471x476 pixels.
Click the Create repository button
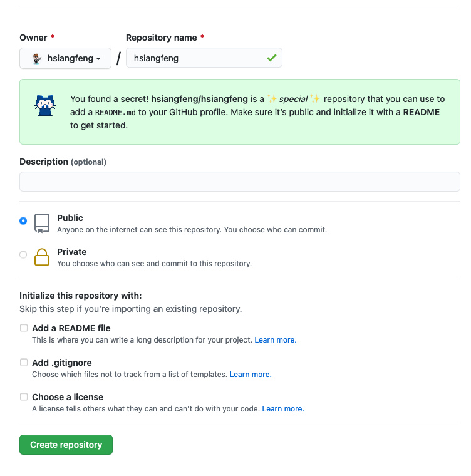(x=66, y=445)
